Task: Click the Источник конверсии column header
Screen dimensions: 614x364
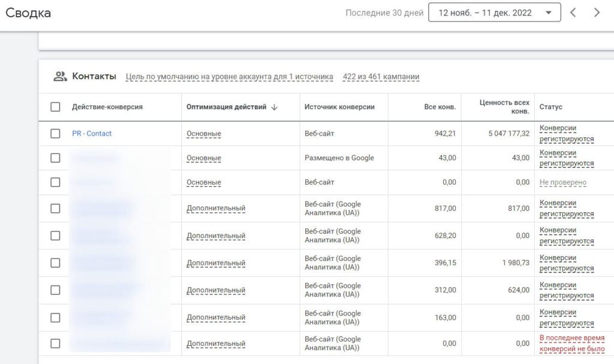Action: (x=339, y=107)
